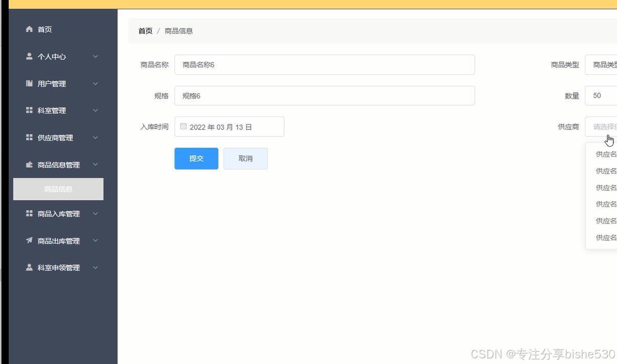Viewport: 617px width, 364px height.
Task: Expand the 科室管理 chevron
Action: (95, 110)
